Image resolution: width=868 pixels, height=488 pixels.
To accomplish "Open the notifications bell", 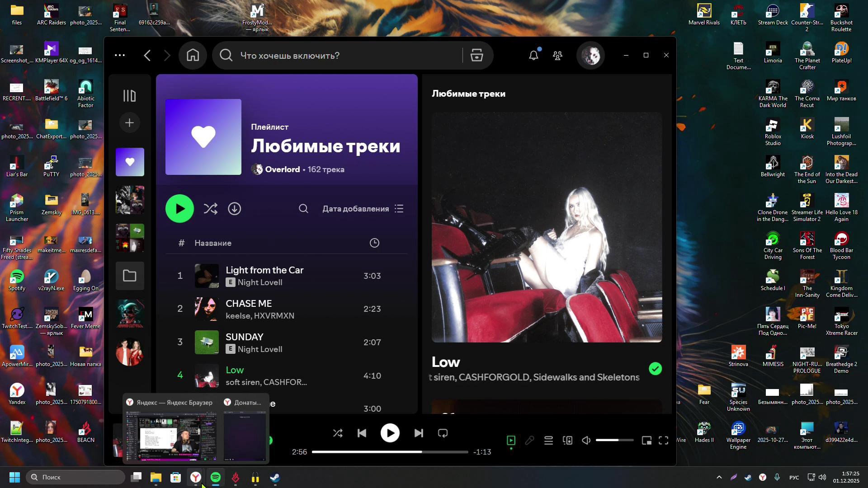I will pyautogui.click(x=534, y=56).
